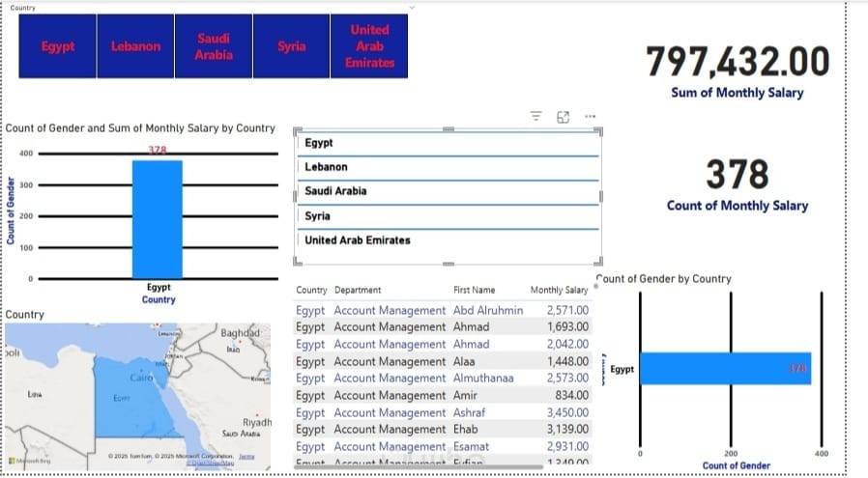The height and width of the screenshot is (478, 868).
Task: Click the 378 count card value
Action: [x=738, y=174]
